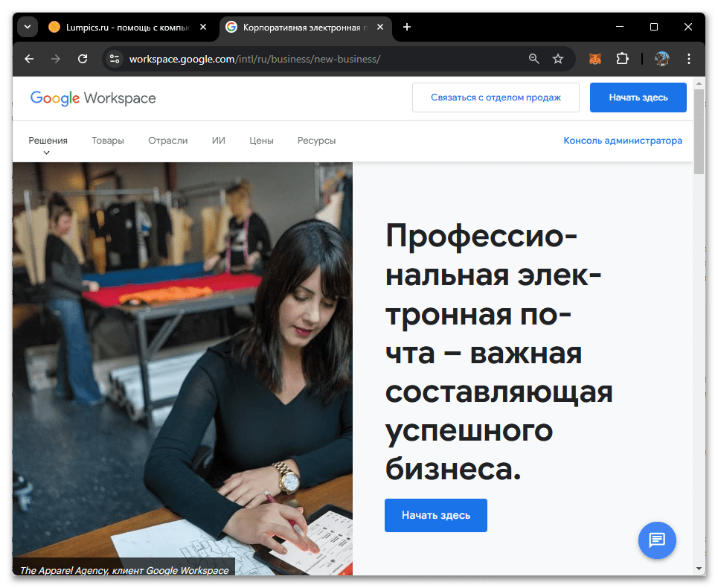Click the Apparel Agency hero photo

(182, 368)
